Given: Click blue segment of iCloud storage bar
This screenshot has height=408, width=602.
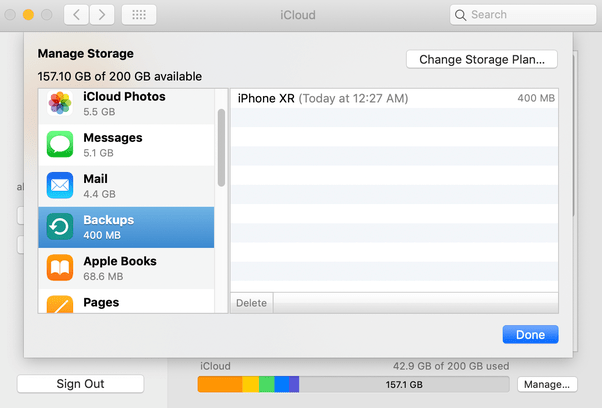Looking at the screenshot, I should coord(282,384).
